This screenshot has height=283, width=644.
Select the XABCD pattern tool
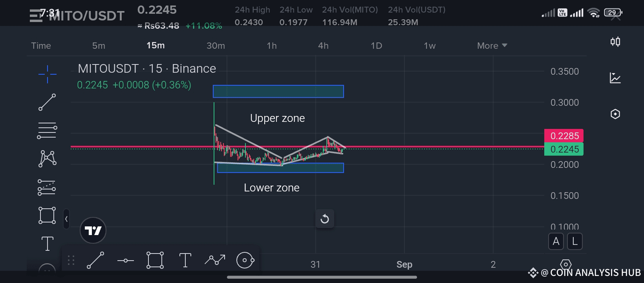(48, 159)
